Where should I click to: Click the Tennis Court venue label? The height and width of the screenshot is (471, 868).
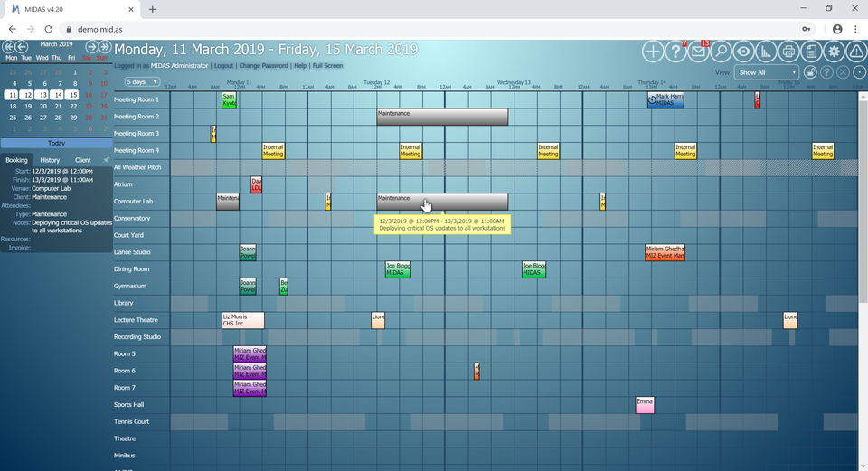coord(131,422)
